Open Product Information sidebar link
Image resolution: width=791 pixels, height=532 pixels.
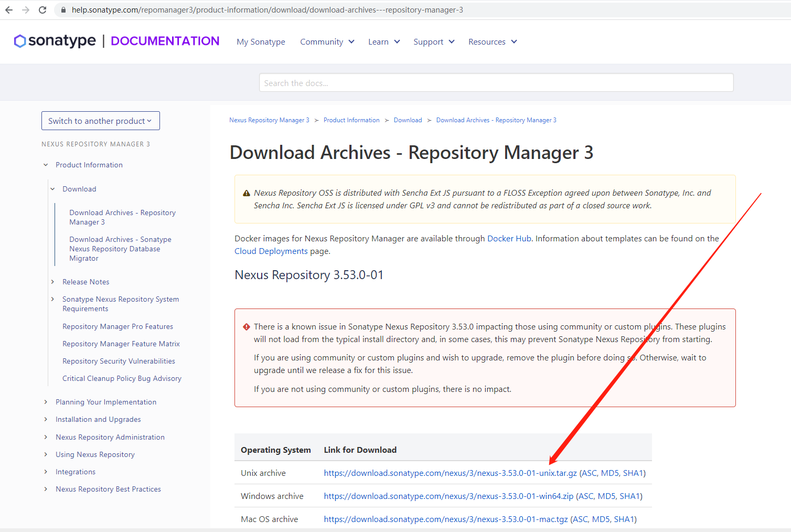[x=89, y=165]
